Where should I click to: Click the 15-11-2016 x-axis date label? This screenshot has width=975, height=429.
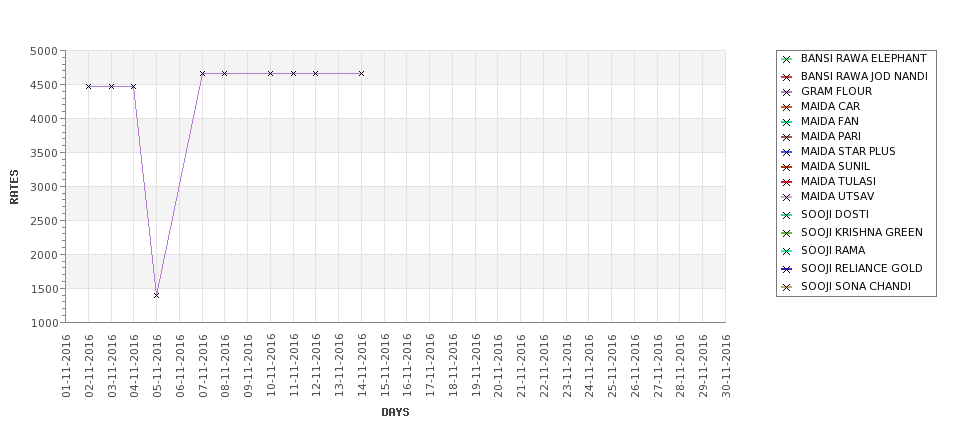point(384,366)
